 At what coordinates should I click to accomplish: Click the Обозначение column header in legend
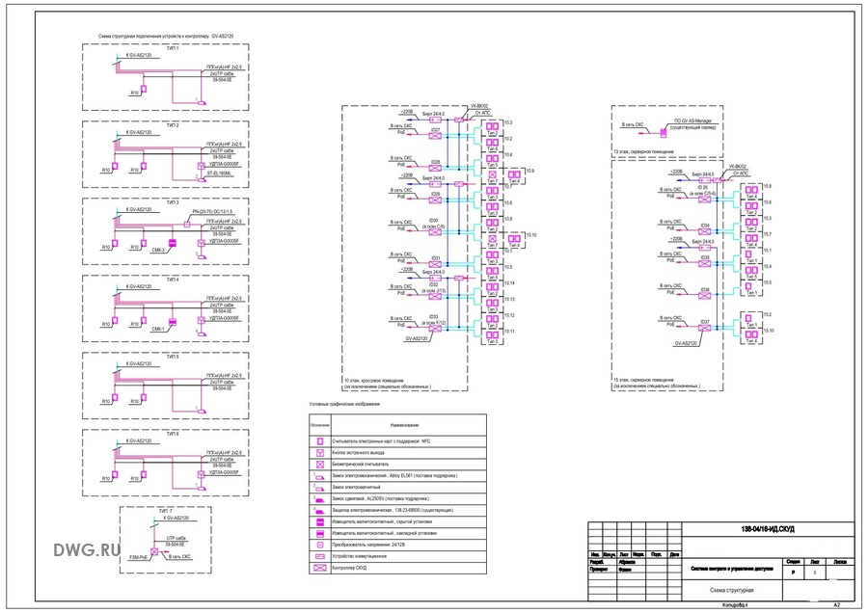320,425
